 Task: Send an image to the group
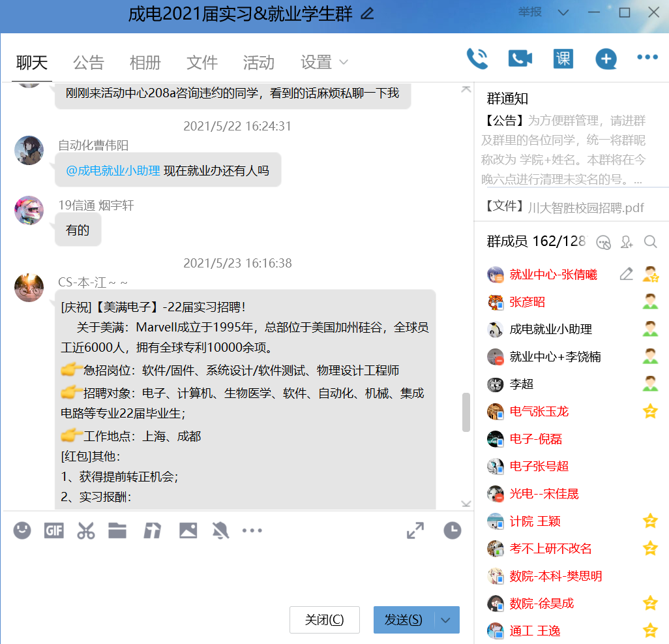187,530
